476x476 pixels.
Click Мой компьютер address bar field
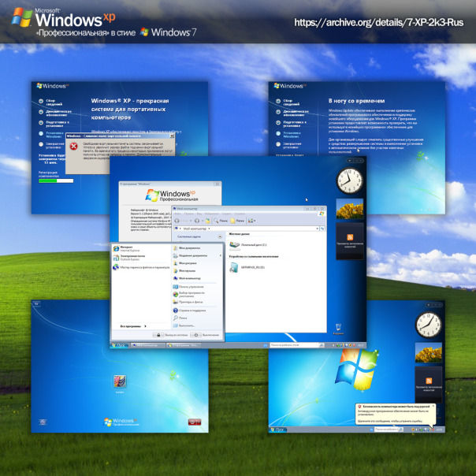[x=246, y=229]
